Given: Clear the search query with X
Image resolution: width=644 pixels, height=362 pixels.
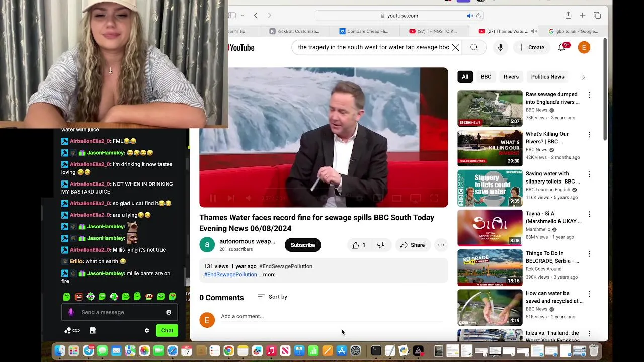Looking at the screenshot, I should click(x=455, y=47).
